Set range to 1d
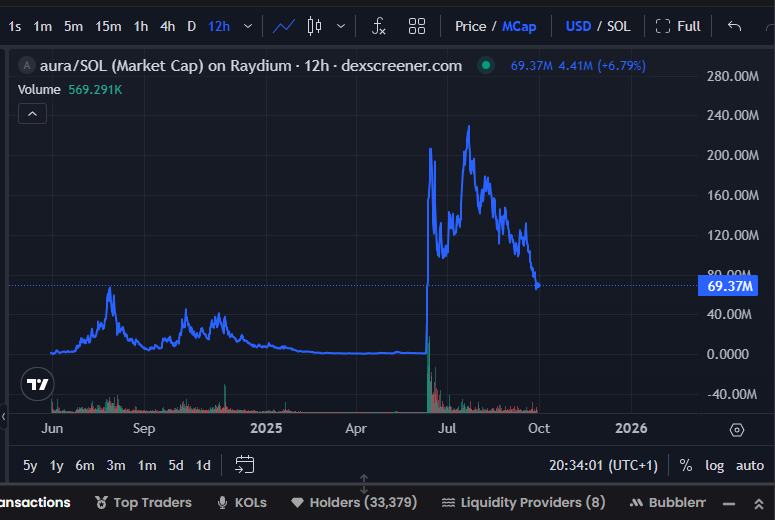The height and width of the screenshot is (520, 775). (203, 465)
